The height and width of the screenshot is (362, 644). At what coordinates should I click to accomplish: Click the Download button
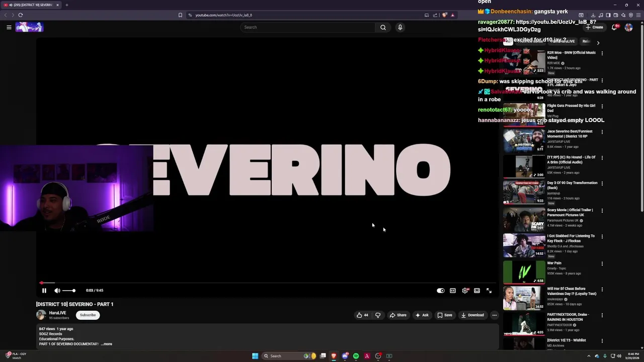point(472,315)
